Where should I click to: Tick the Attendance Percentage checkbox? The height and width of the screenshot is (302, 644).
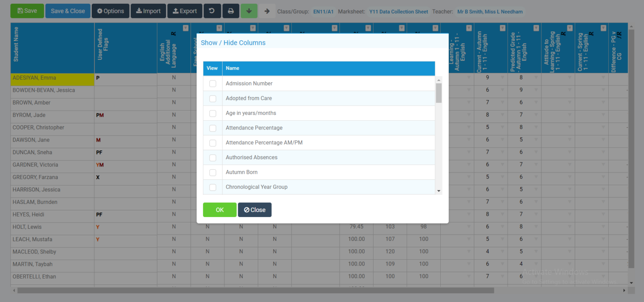pyautogui.click(x=213, y=128)
